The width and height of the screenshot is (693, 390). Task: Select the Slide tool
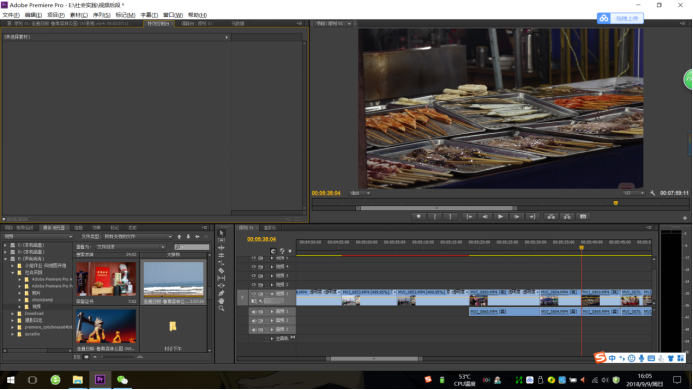[x=221, y=286]
